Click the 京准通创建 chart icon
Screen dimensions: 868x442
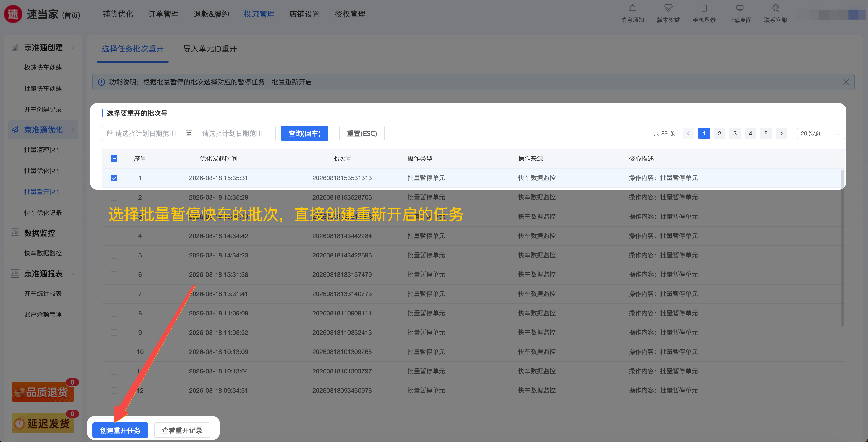[x=15, y=48]
